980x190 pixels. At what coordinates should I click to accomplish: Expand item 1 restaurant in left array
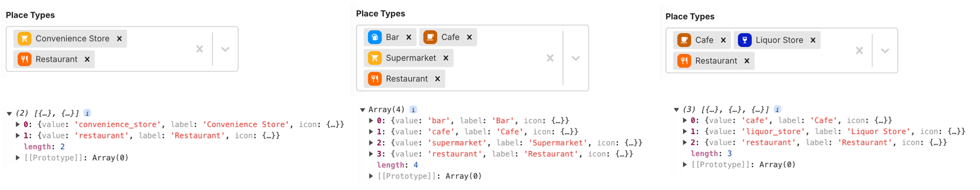click(18, 136)
